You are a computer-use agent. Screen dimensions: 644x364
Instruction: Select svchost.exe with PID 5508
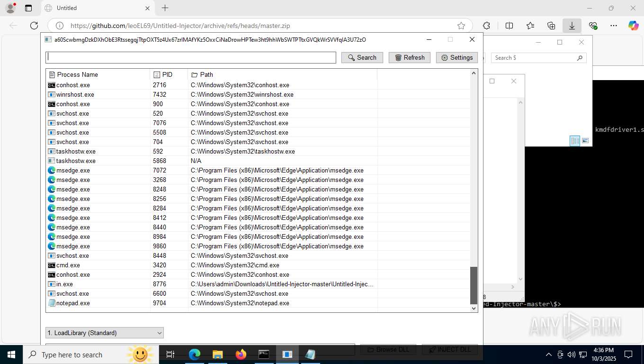pyautogui.click(x=258, y=132)
